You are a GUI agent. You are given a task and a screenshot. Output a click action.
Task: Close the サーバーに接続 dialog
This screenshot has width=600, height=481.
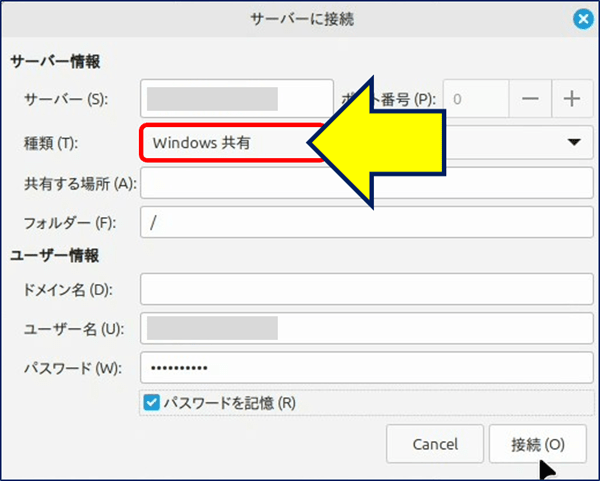[x=583, y=18]
